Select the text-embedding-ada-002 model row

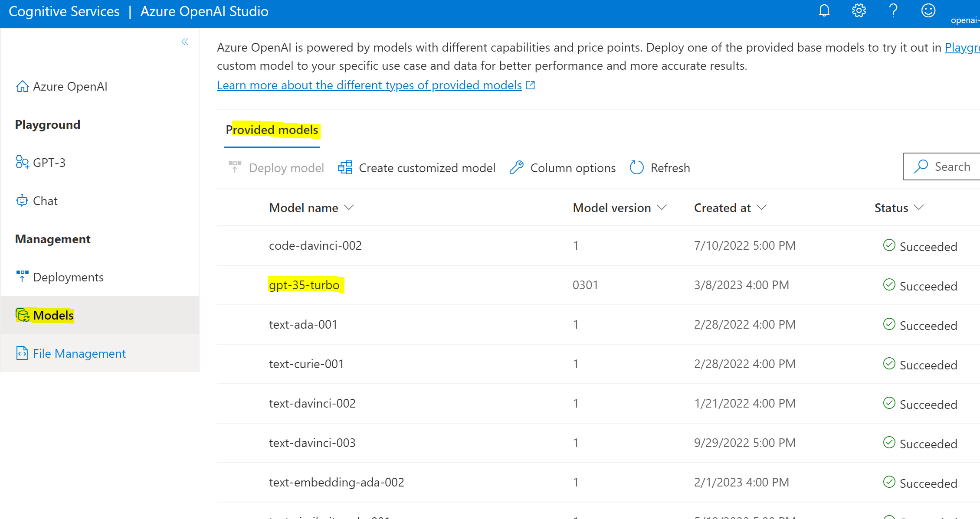click(x=598, y=483)
